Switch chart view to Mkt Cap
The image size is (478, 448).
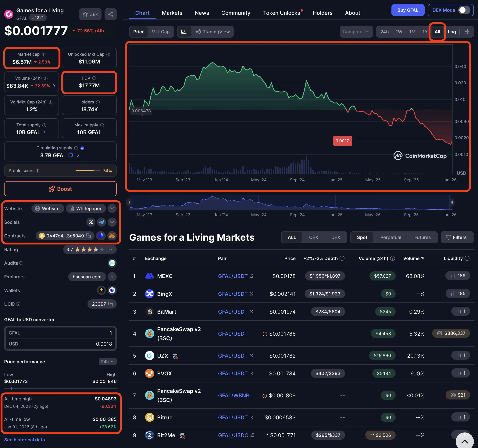pyautogui.click(x=160, y=32)
